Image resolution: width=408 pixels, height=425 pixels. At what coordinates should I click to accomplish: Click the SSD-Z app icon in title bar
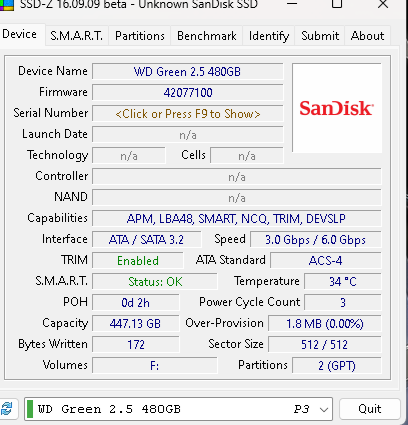pos(7,5)
